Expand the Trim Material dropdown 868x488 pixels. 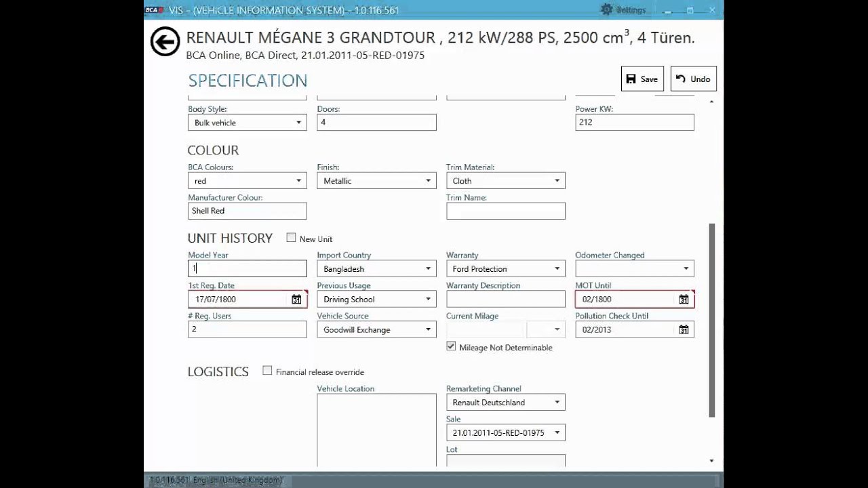[x=505, y=181]
